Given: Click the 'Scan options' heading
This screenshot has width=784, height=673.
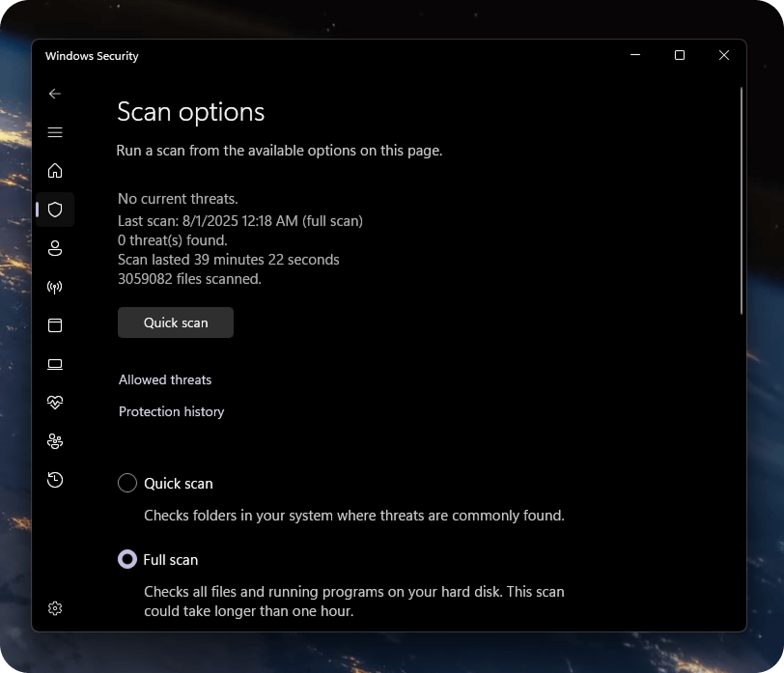Looking at the screenshot, I should click(190, 112).
